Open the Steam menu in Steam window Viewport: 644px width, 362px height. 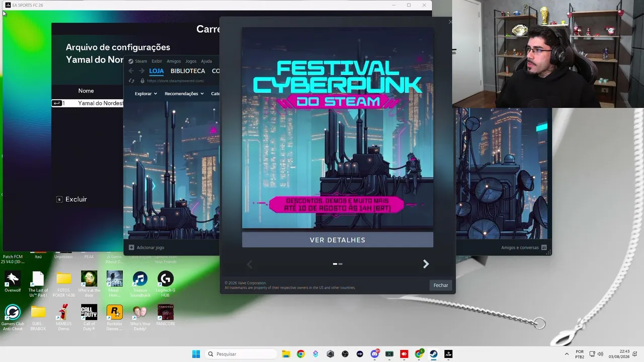tap(141, 61)
